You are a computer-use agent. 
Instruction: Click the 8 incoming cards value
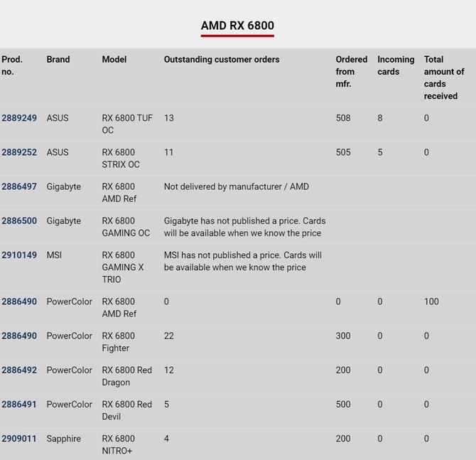380,118
